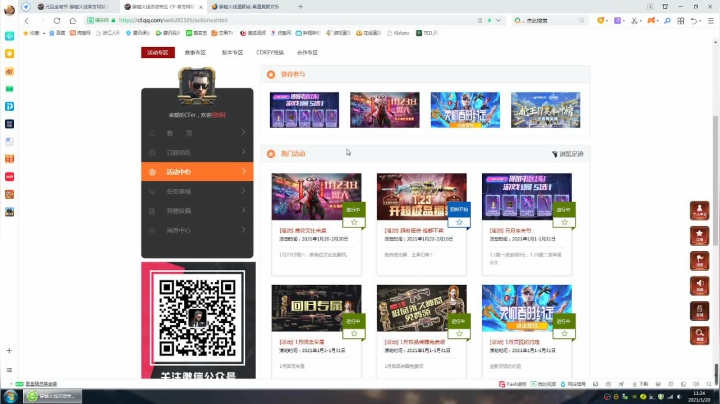Image resolution: width=720 pixels, height=404 pixels.
Task: Click the flag-shaped red button in right floating bar
Action: coord(699,260)
